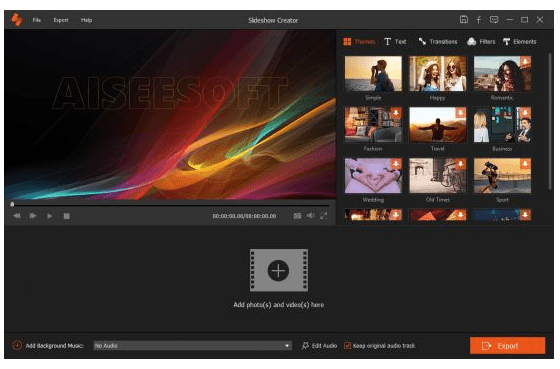The width and height of the screenshot is (560, 369).
Task: Open the Facebook share icon
Action: tap(479, 20)
